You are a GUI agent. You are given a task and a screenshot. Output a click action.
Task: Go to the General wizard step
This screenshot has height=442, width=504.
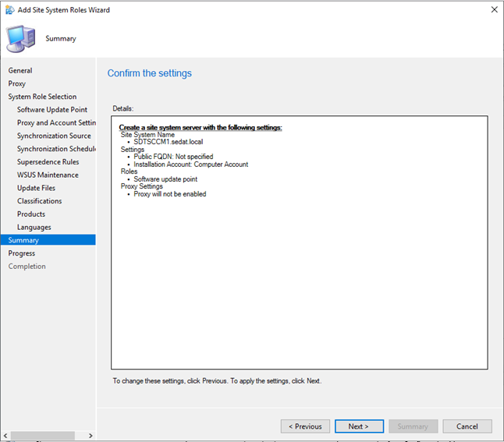[20, 70]
